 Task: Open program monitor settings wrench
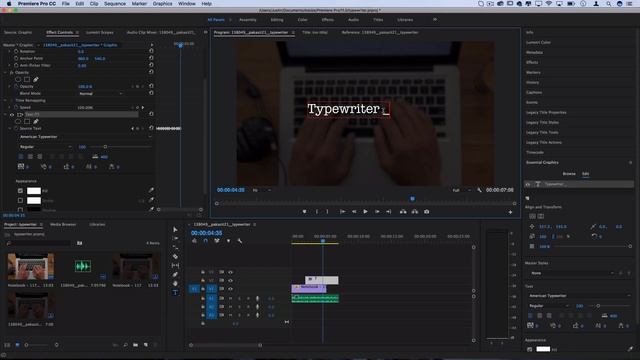tap(479, 190)
